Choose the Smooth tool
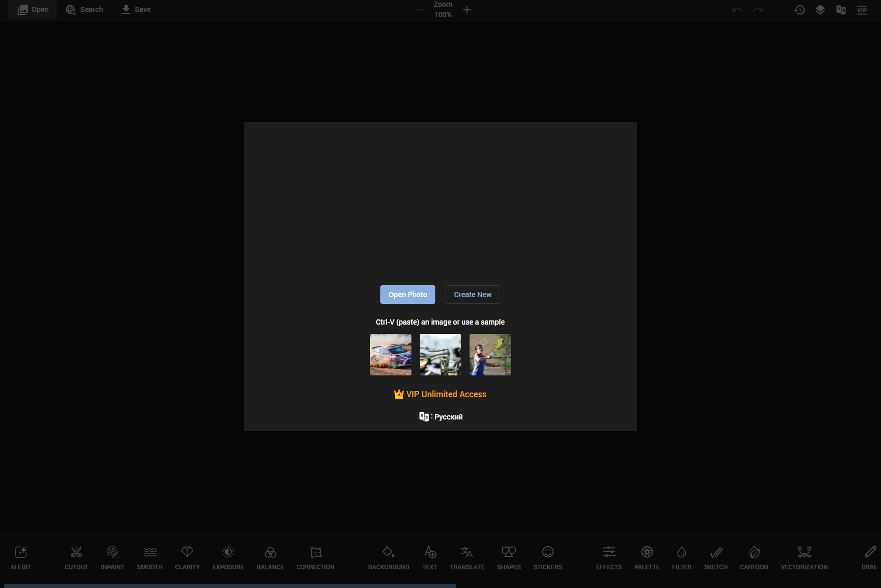The height and width of the screenshot is (588, 881). click(x=150, y=558)
